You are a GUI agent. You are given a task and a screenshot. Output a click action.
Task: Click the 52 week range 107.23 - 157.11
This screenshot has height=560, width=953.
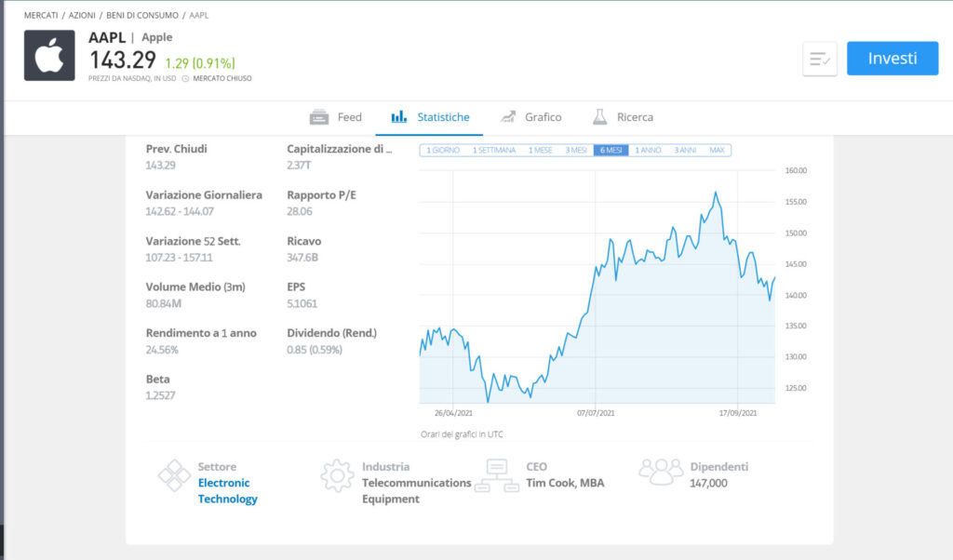179,258
